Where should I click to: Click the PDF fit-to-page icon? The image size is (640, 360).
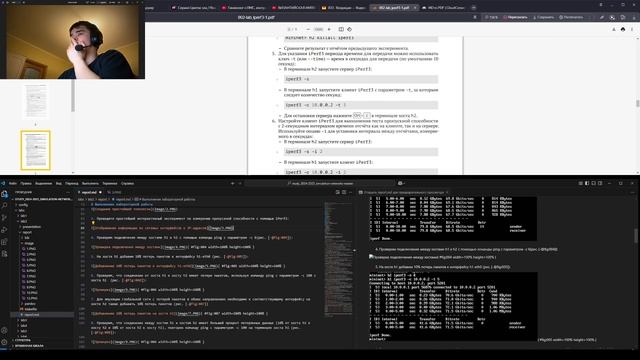341,29
